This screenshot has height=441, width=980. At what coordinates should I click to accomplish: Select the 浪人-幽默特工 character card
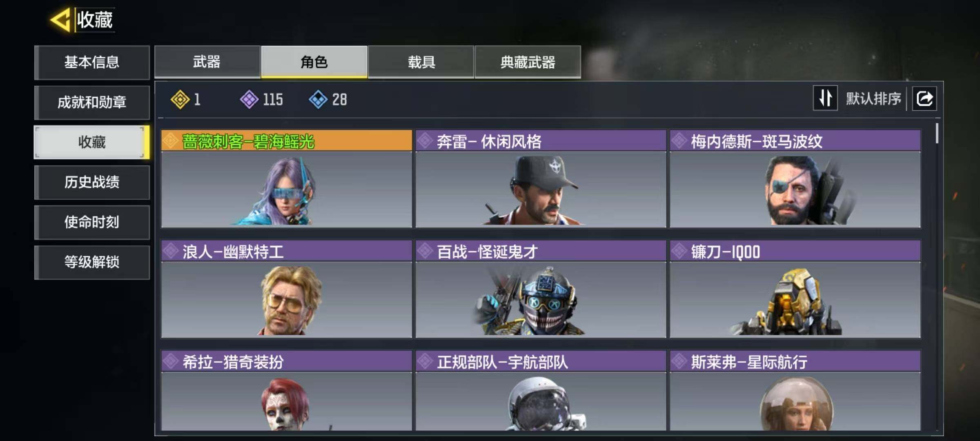pyautogui.click(x=287, y=289)
